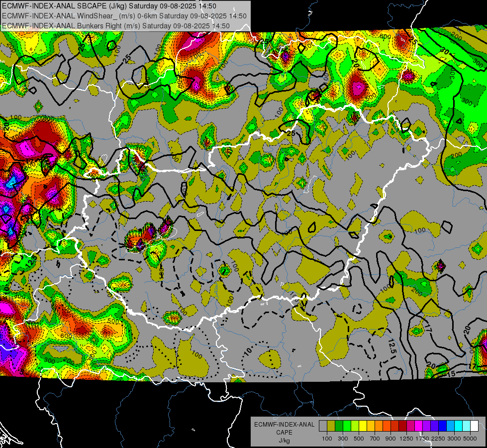Click the cyan legend swatch after 3000
The width and height of the screenshot is (487, 448).
pos(459,426)
